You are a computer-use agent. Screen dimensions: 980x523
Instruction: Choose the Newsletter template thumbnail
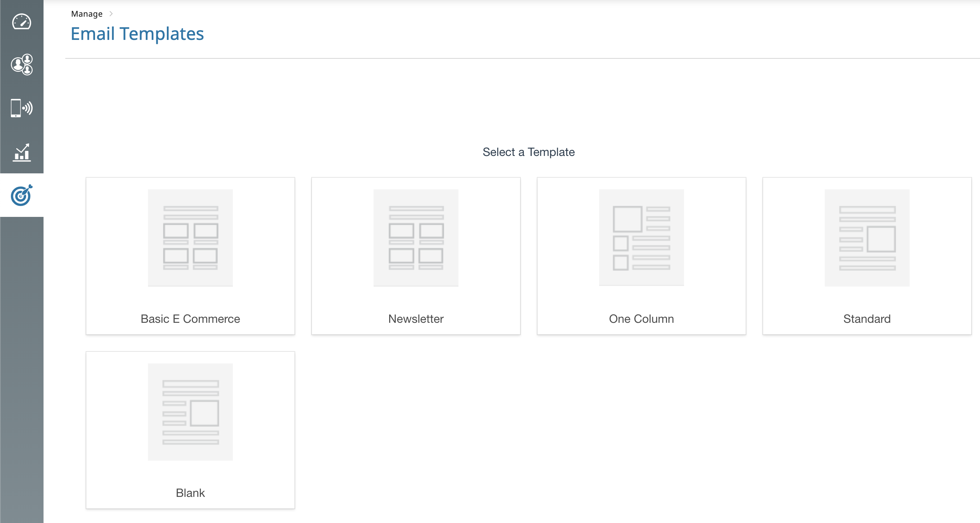(416, 238)
